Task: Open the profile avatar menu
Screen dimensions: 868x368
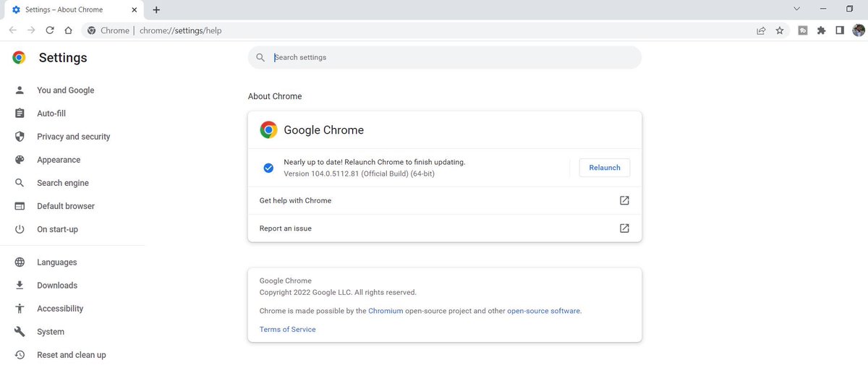Action: [859, 30]
